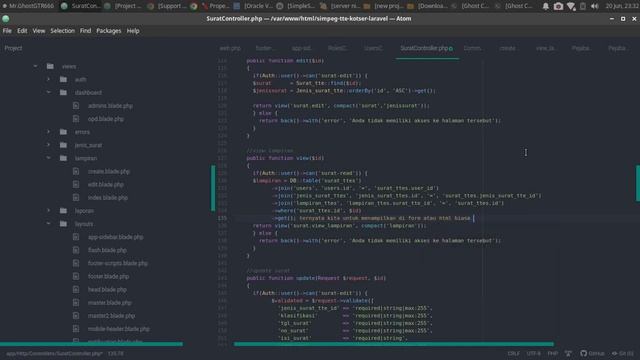The width and height of the screenshot is (640, 360).
Task: Click the notification bell in system tray
Action: tap(545, 6)
